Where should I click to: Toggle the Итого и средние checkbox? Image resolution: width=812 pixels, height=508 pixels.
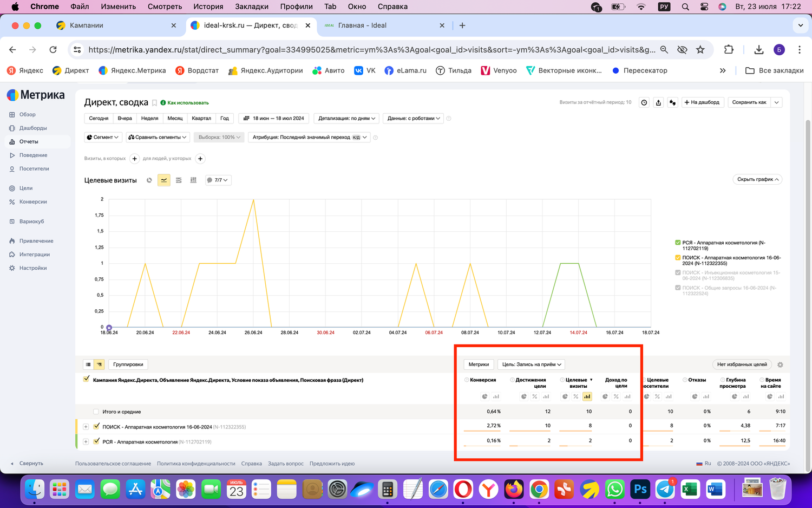(96, 412)
